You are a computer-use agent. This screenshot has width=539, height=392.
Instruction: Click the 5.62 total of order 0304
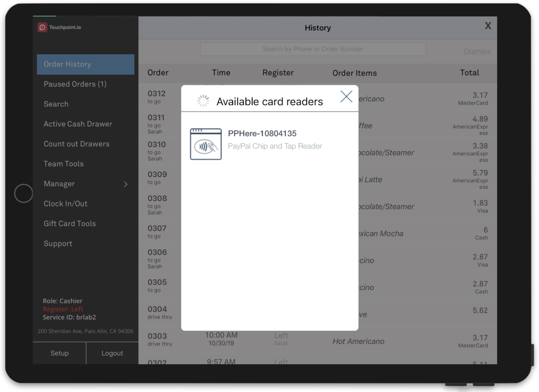tap(480, 310)
